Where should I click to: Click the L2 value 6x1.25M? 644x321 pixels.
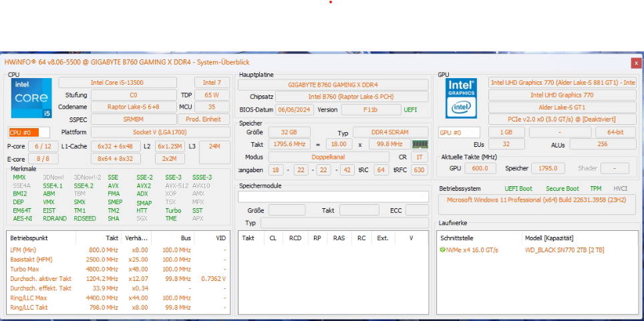(170, 146)
